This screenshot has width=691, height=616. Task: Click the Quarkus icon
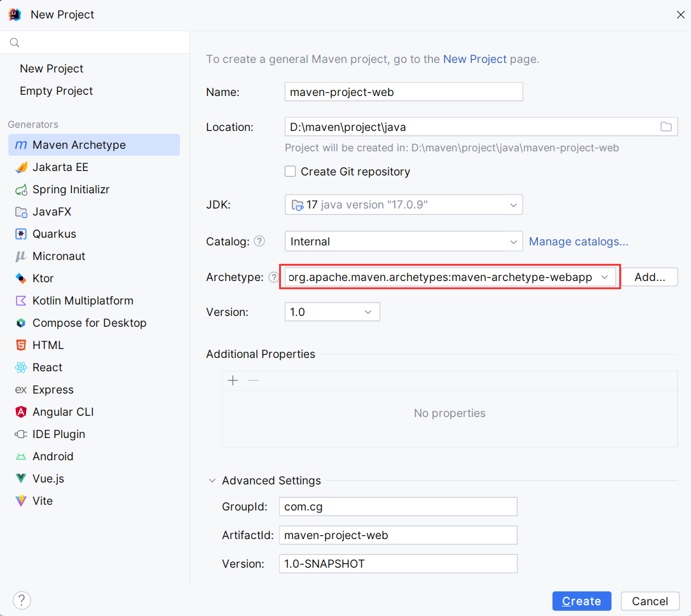pos(21,234)
